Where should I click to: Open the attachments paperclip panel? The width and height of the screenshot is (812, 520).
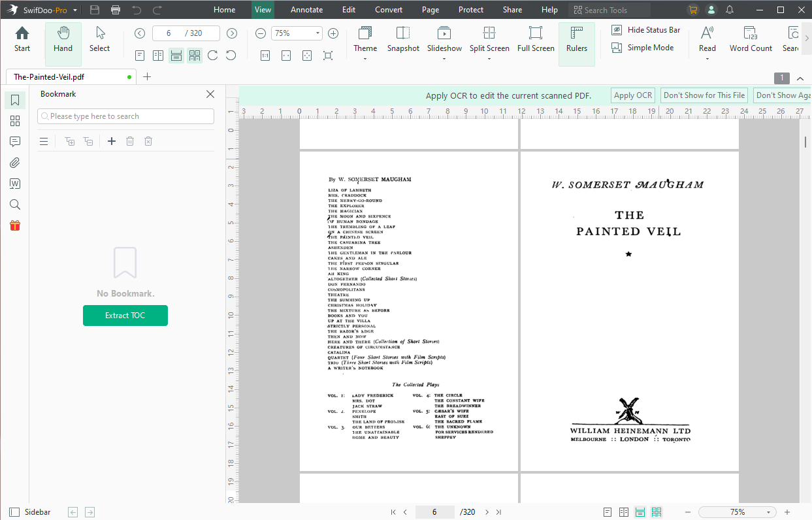(x=15, y=163)
